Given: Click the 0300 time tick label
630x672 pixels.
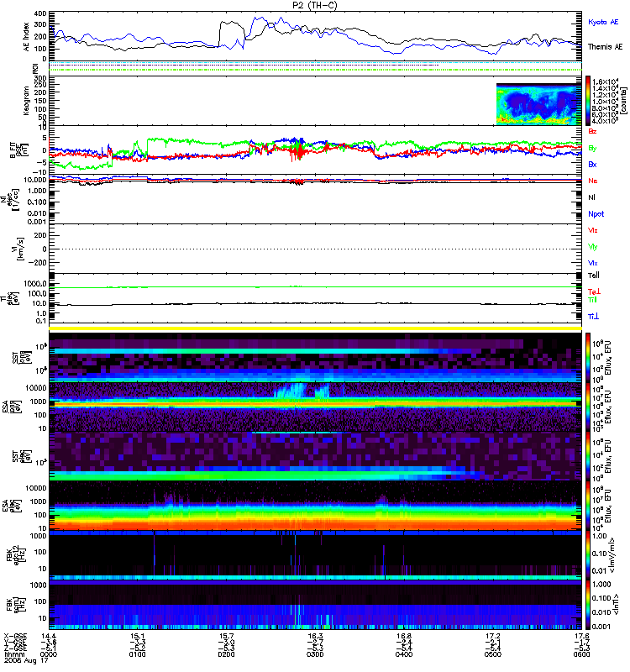Looking at the screenshot, I should (315, 654).
